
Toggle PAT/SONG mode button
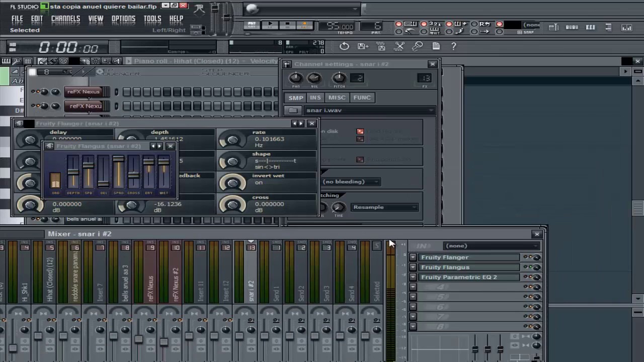(x=252, y=25)
